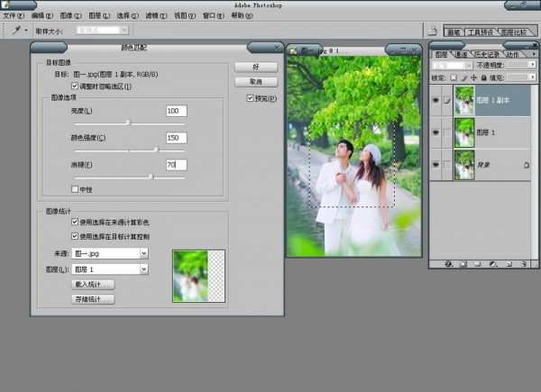Click the create new layer icon

tap(509, 264)
